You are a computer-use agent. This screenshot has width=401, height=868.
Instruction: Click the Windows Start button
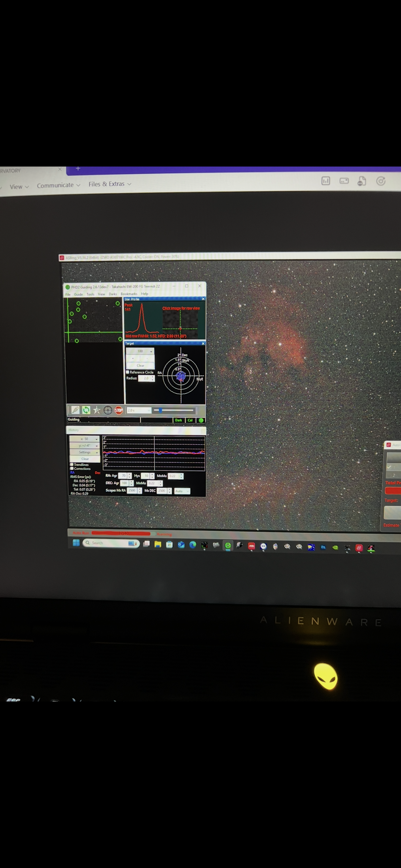(x=76, y=542)
